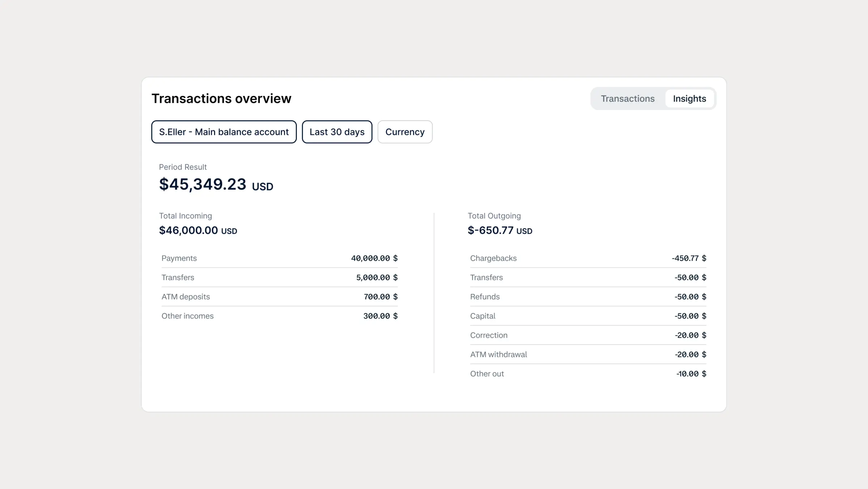Click the Chargebacks row

tap(588, 258)
